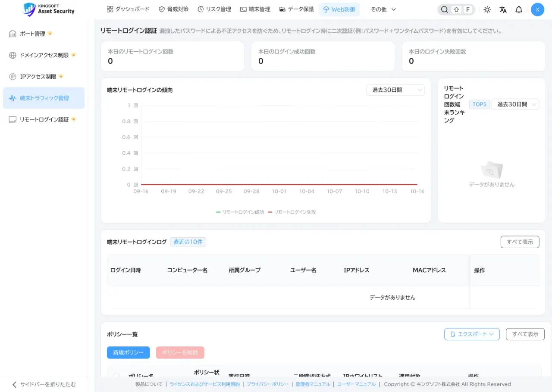Open the 管理者マニュアル link

[313, 384]
